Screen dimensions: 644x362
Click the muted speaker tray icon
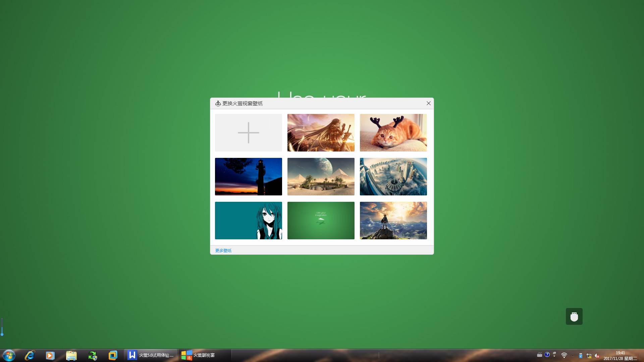pos(597,356)
